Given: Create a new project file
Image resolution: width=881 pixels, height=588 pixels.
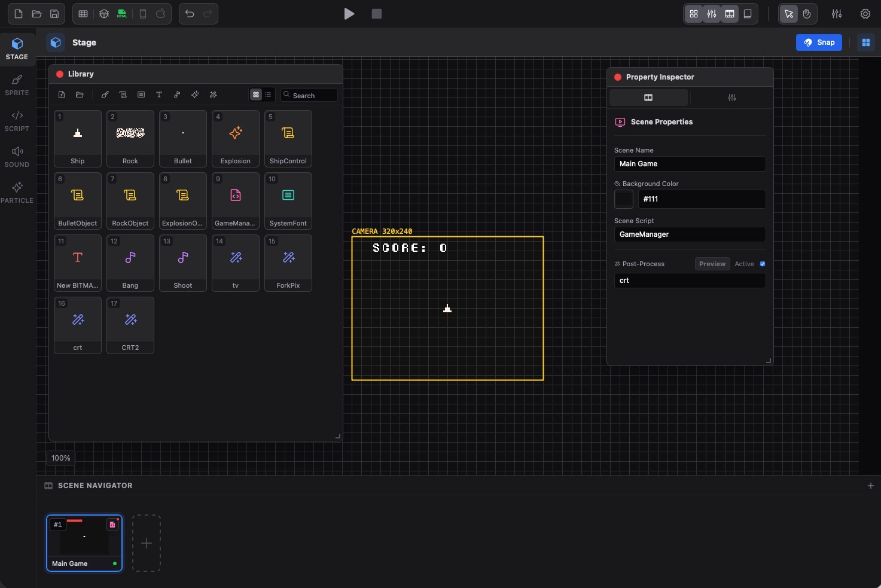Looking at the screenshot, I should pos(19,14).
